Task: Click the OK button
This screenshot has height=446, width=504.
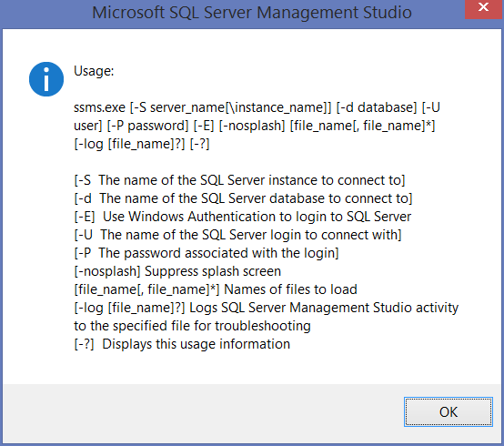Action: point(449,412)
